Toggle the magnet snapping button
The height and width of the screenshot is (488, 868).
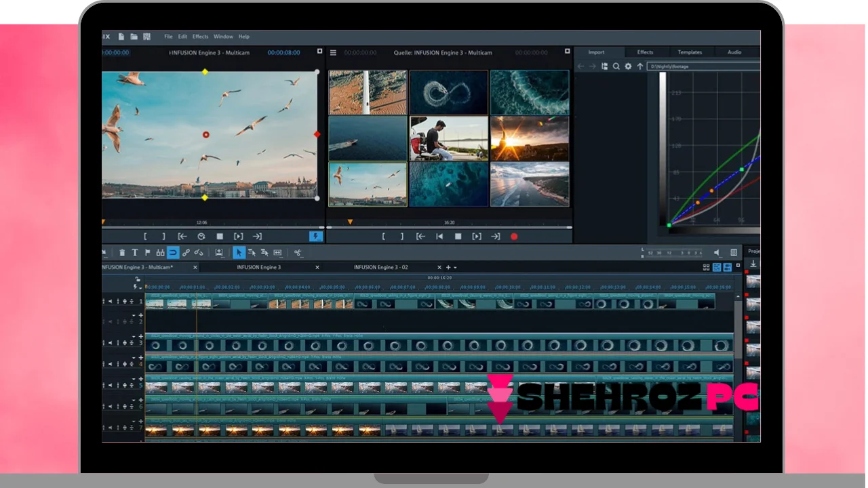(x=173, y=253)
